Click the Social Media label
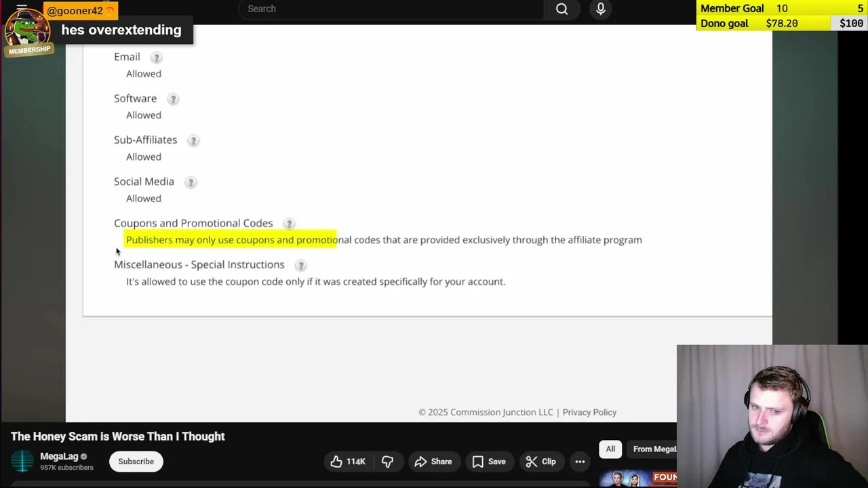The image size is (868, 488). 144,181
